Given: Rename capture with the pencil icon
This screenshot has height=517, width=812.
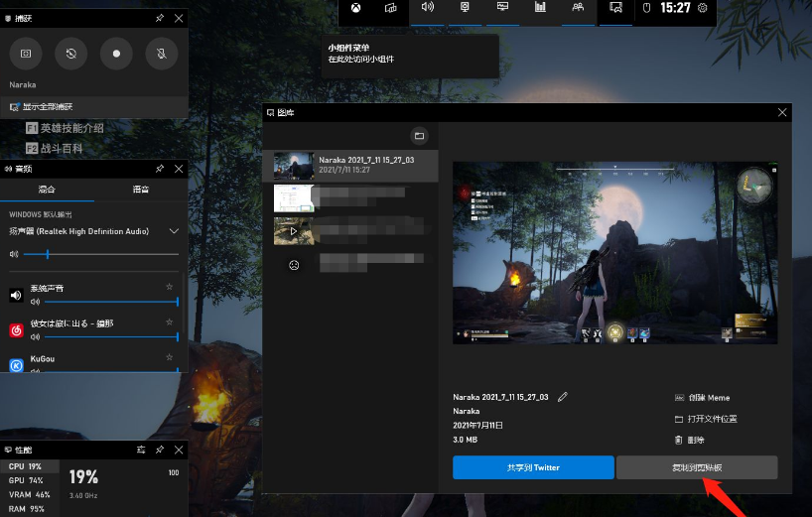Looking at the screenshot, I should [563, 397].
